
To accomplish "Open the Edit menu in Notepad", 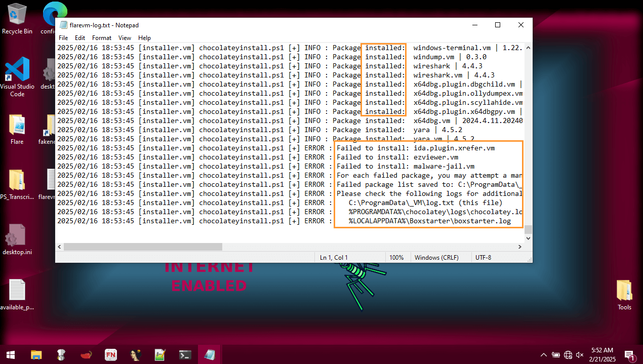I will (x=80, y=38).
